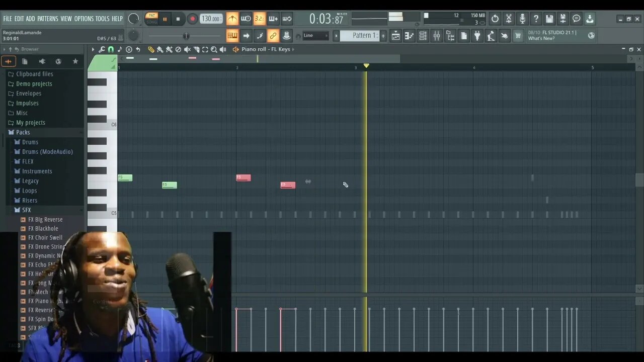Click the tempo field showing 130.000

tap(211, 19)
